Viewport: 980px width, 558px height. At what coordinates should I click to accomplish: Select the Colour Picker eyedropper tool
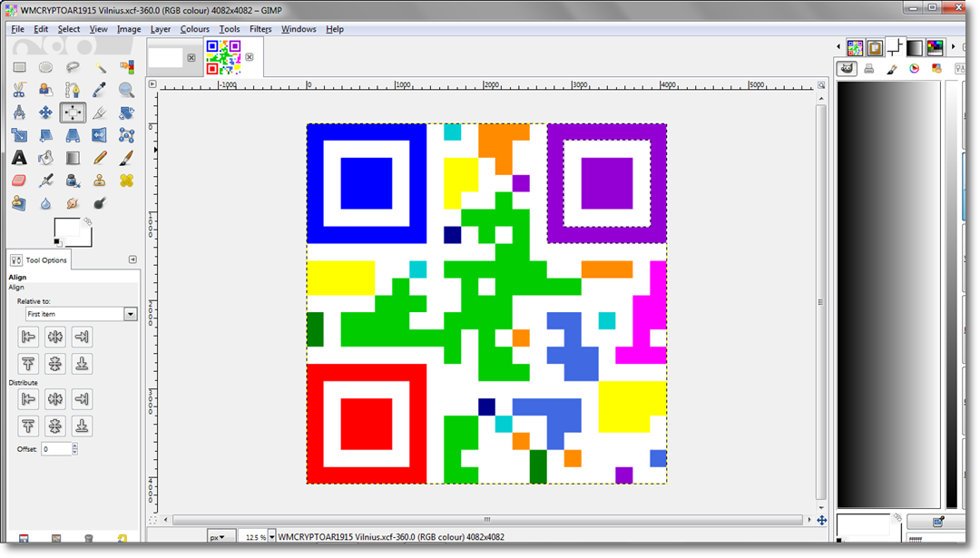point(100,90)
